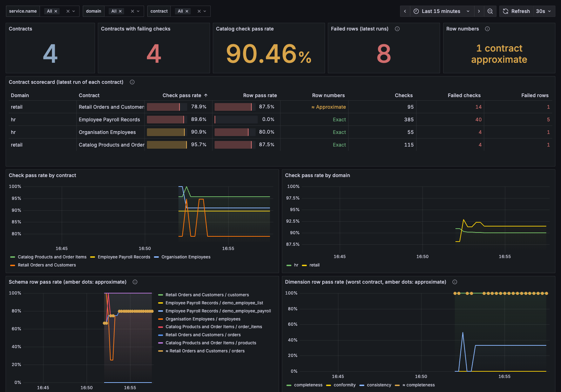Open the 'Catalog check pass rate' panel title
The image size is (561, 392).
coord(245,29)
